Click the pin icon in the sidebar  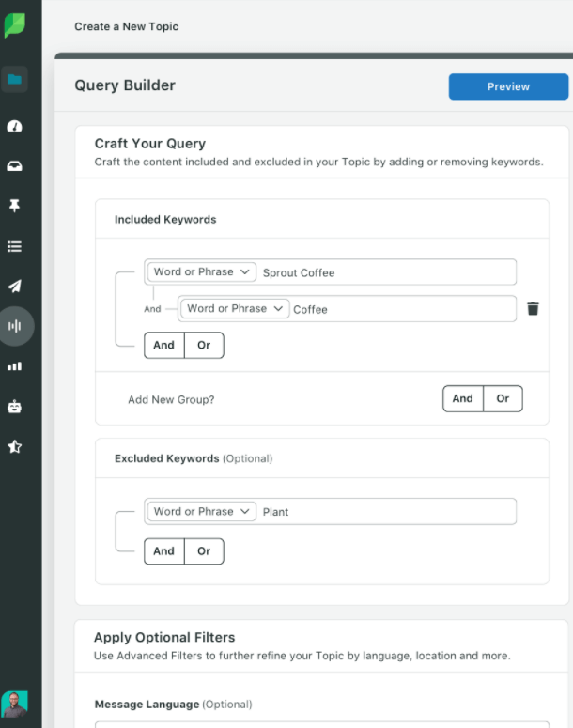click(15, 207)
